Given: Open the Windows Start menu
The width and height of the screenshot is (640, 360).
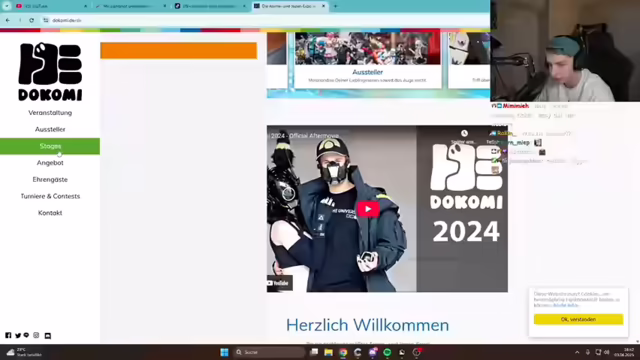Looking at the screenshot, I should 224,352.
